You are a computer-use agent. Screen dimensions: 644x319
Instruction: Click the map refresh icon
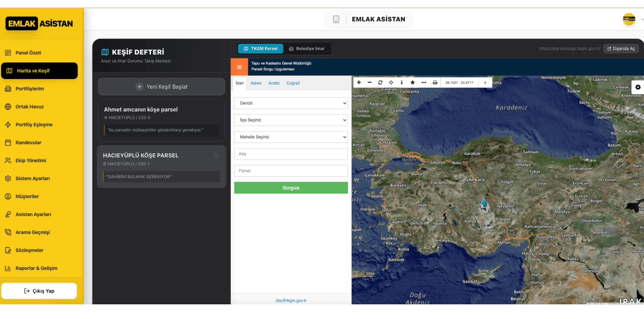tap(380, 83)
